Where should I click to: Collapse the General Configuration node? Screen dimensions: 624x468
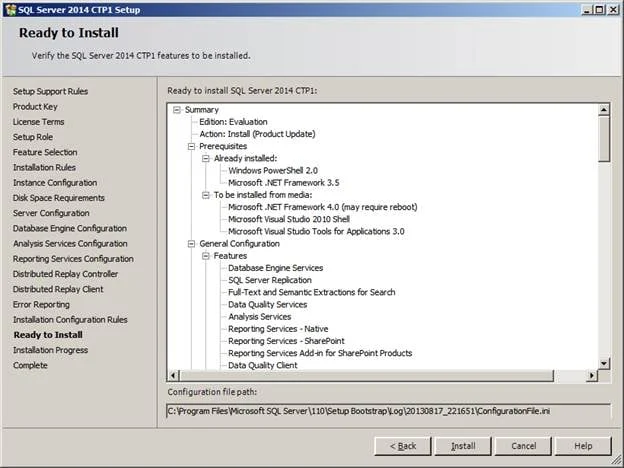(x=191, y=244)
